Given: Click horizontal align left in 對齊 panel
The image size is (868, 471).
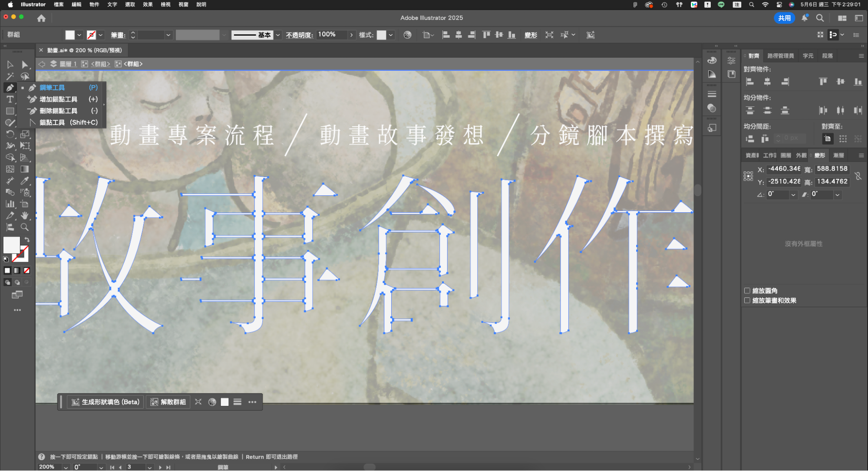Looking at the screenshot, I should pyautogui.click(x=750, y=82).
